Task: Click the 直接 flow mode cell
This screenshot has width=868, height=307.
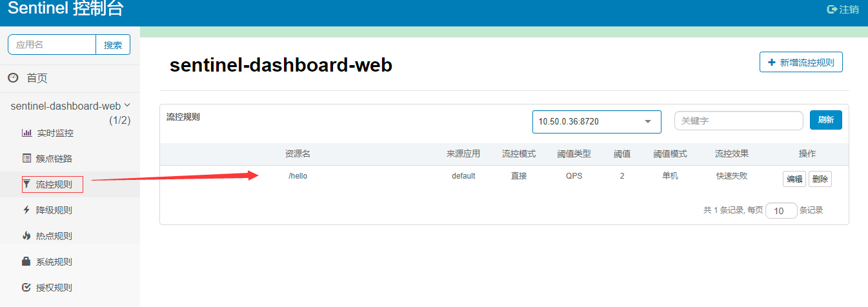Action: point(519,175)
